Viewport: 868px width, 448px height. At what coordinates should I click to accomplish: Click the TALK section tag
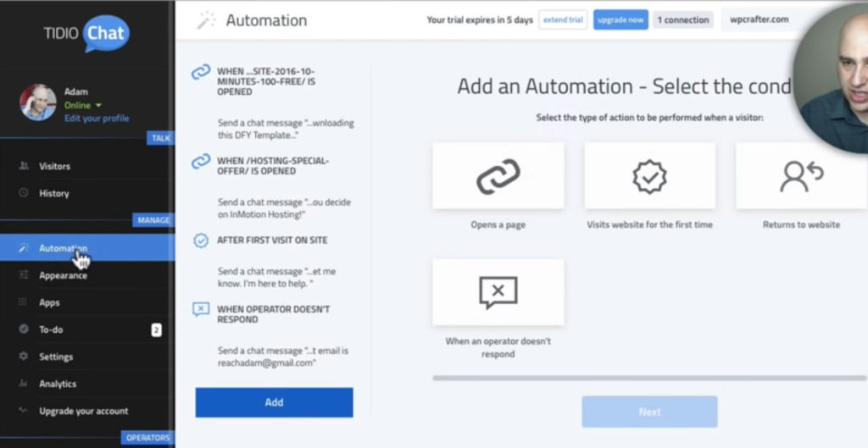[160, 138]
